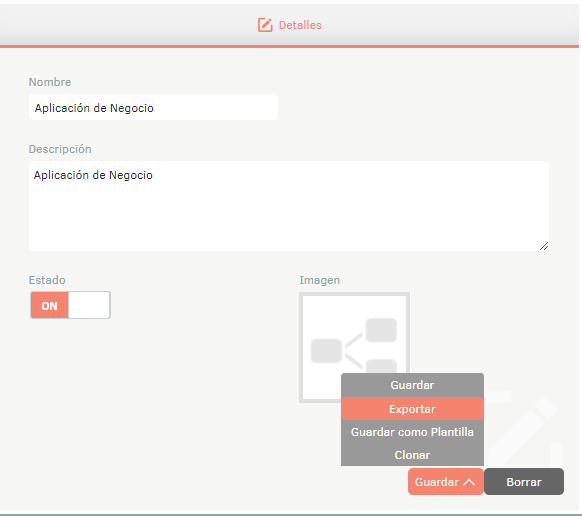582x516 pixels.
Task: Click the Descripción textarea resize handle
Action: (x=544, y=246)
